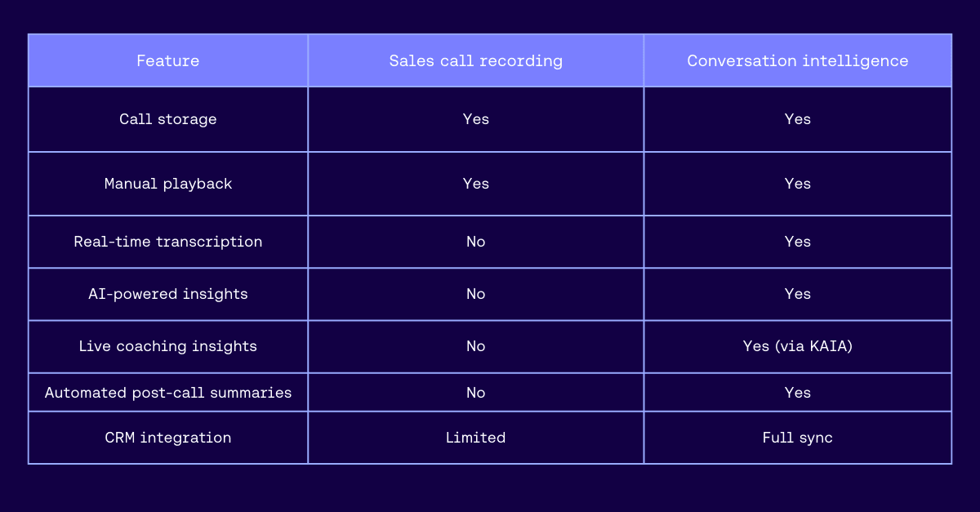Select Sales call recording's No for AI-powered insights
This screenshot has height=512, width=980.
(475, 294)
